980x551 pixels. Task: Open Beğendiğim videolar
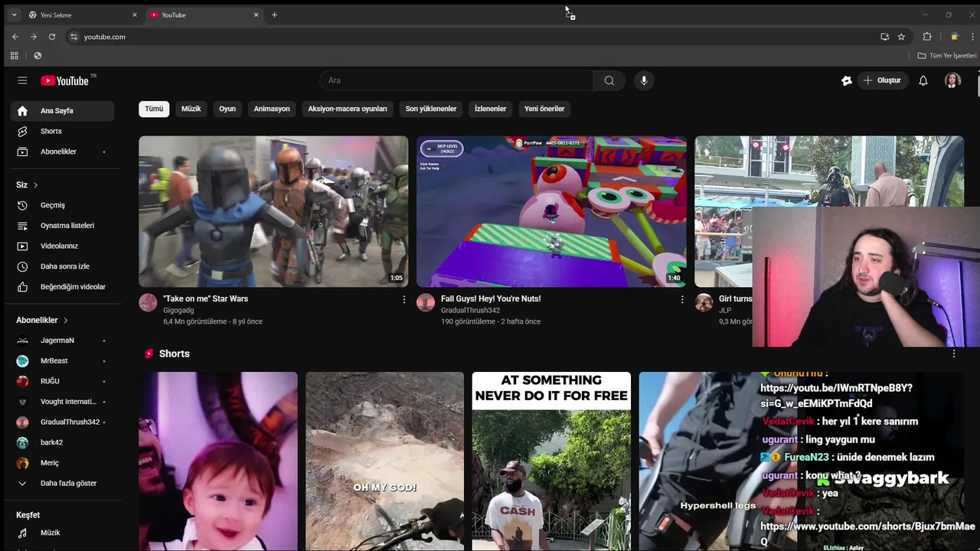(62, 287)
